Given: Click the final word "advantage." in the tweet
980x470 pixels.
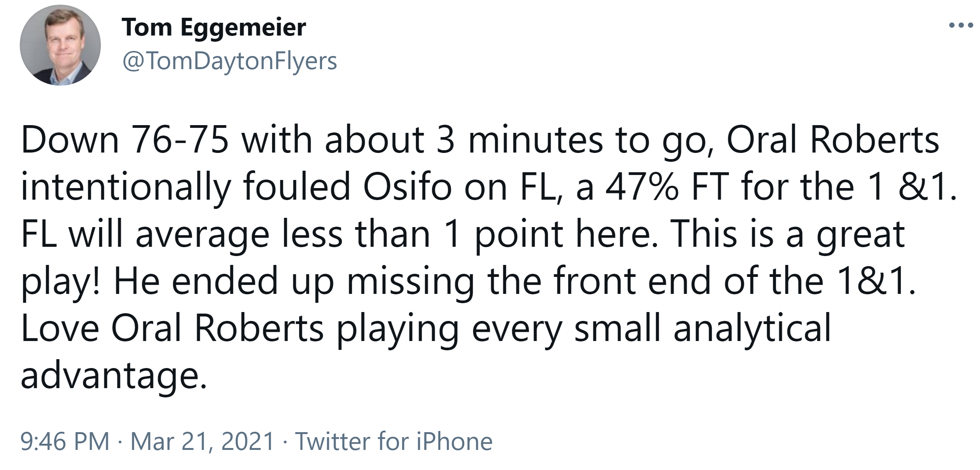Looking at the screenshot, I should click(x=114, y=375).
